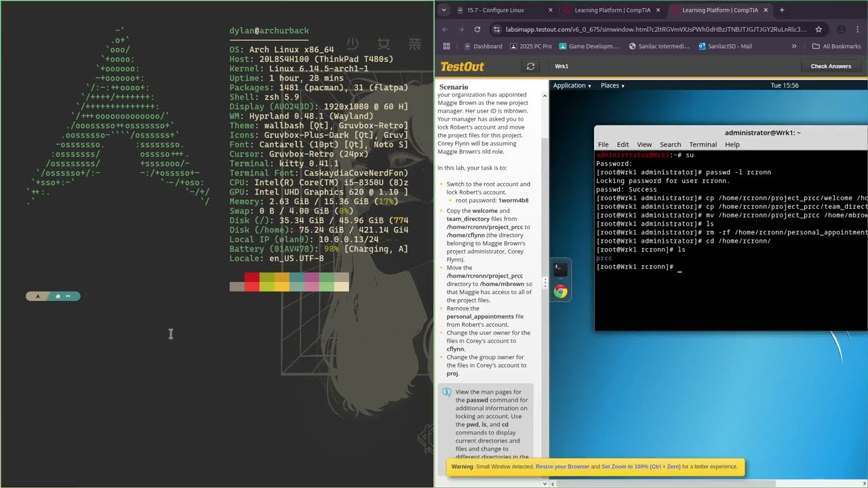
Task: Click the Resize your Browser link
Action: [x=562, y=466]
